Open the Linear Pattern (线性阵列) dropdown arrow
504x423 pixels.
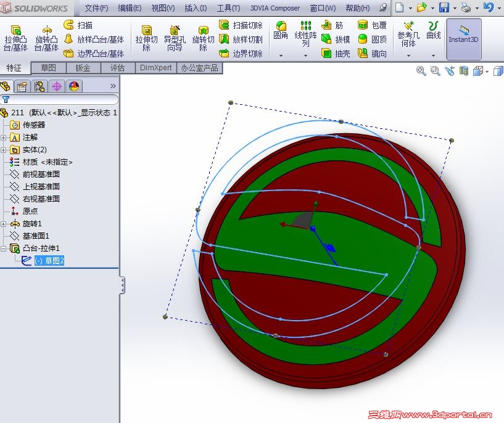pos(306,55)
